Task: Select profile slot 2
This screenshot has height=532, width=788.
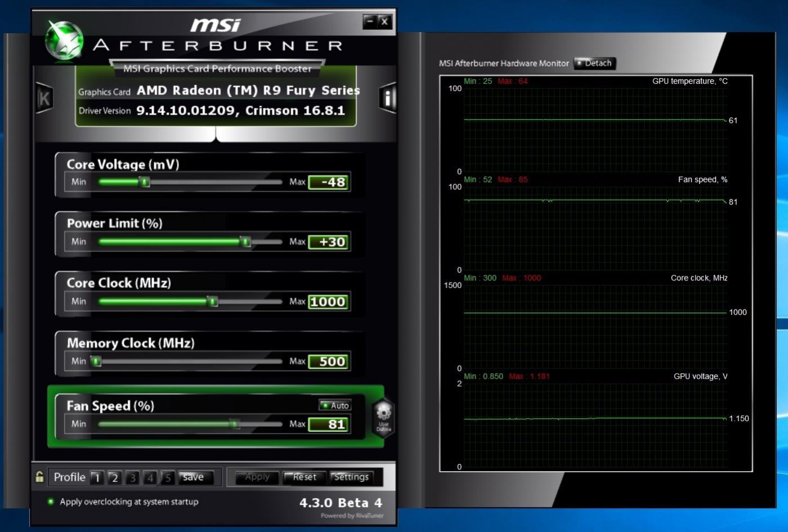Action: (114, 477)
